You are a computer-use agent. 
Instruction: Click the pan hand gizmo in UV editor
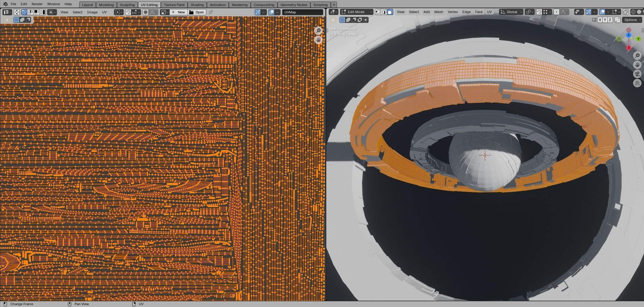pyautogui.click(x=318, y=40)
